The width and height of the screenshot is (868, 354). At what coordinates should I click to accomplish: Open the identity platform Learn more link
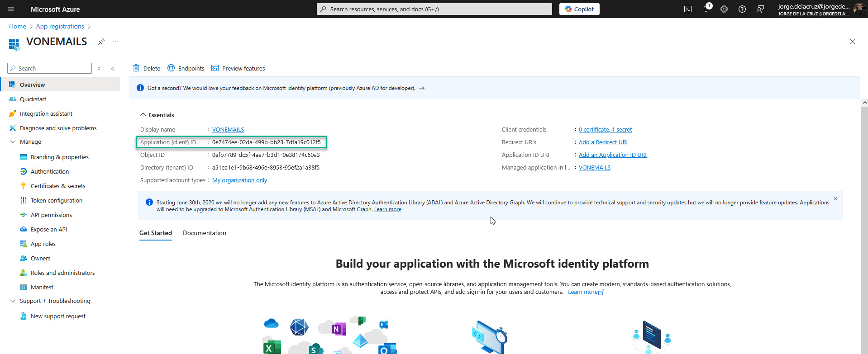[586, 292]
